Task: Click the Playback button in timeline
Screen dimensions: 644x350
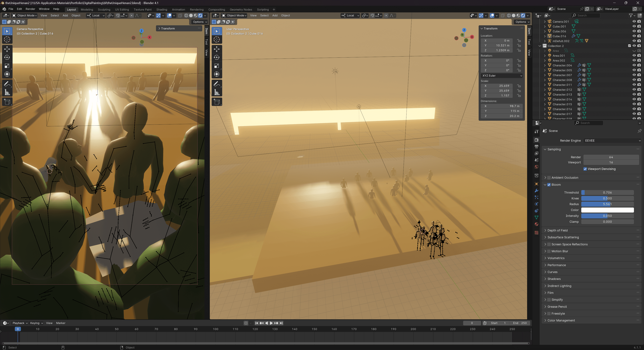Action: click(x=20, y=323)
